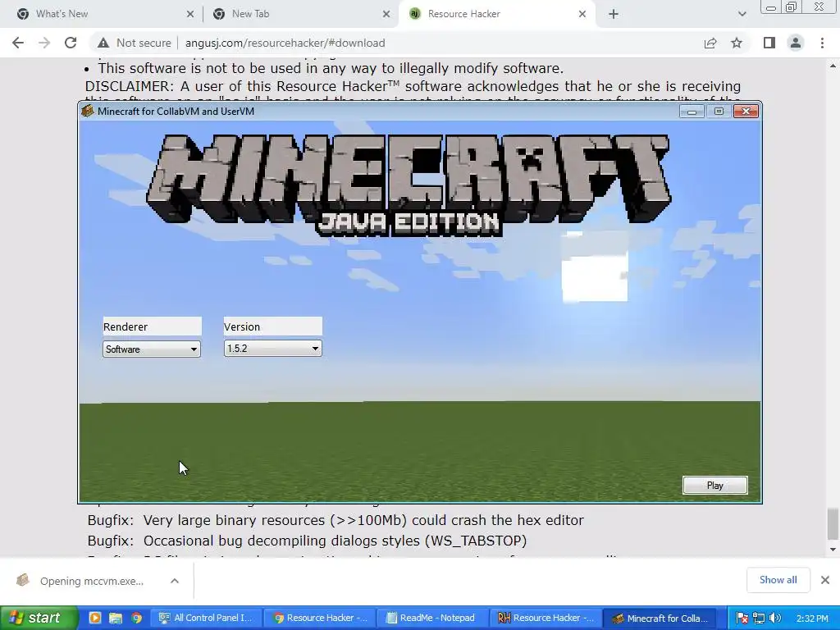The width and height of the screenshot is (840, 630).
Task: Click the network tray icon
Action: (759, 619)
